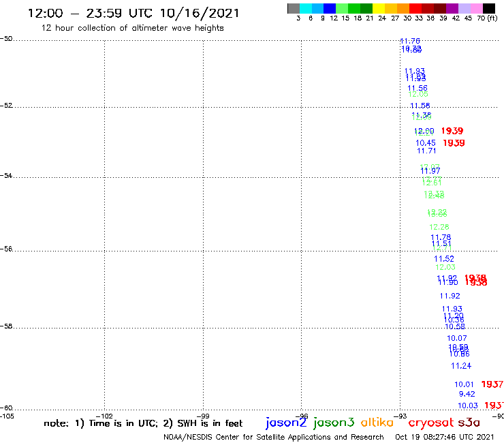The width and height of the screenshot is (504, 443).
Task: Click the blue wave height value 10.45
Action: pos(426,143)
